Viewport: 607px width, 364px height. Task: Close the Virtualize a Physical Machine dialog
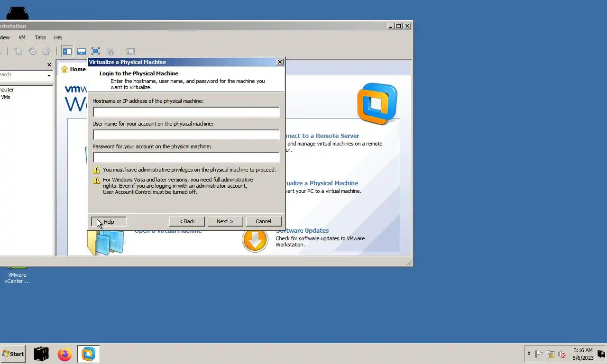click(280, 62)
